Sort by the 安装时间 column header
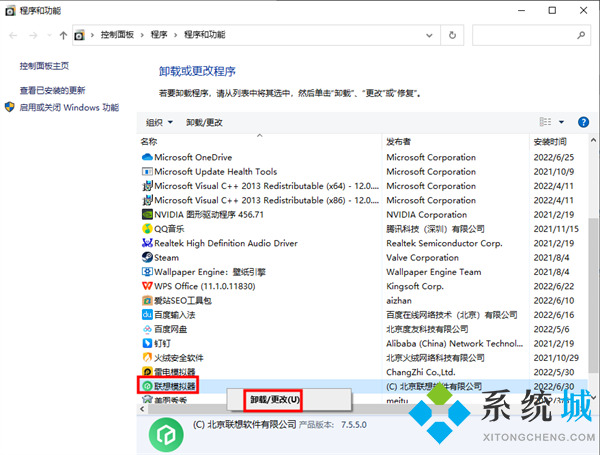600x455 pixels. pyautogui.click(x=550, y=142)
